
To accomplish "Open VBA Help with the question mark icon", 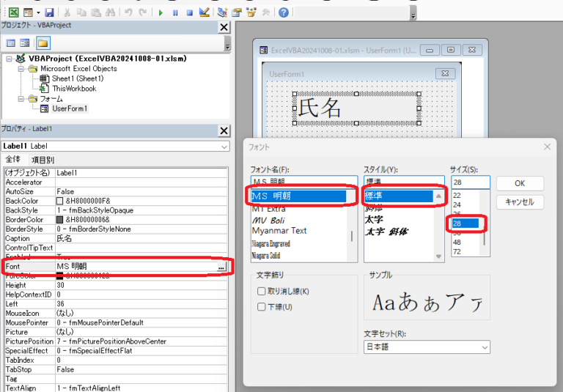I will (x=284, y=12).
